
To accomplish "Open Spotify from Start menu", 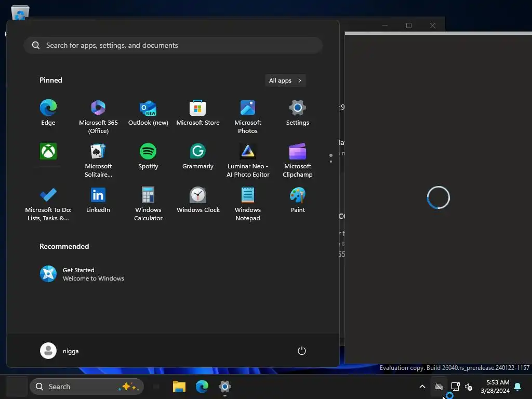I will 148,156.
